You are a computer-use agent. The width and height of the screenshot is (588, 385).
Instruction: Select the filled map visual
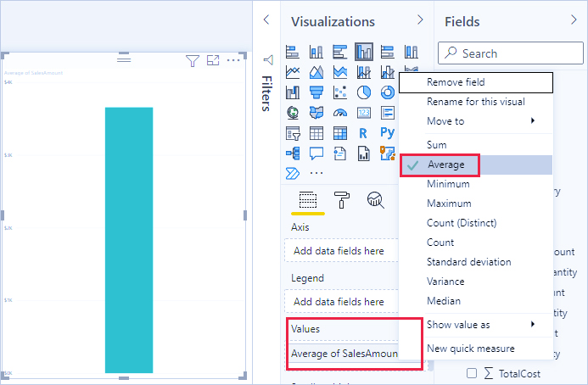point(316,113)
